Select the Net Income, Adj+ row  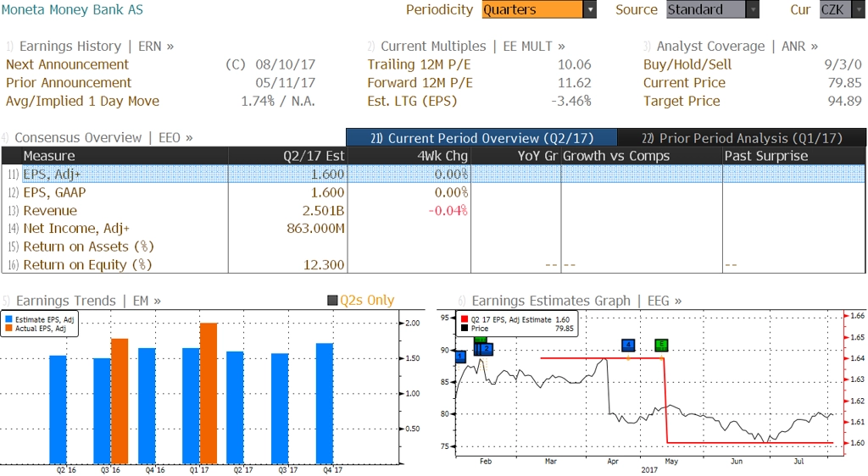pos(433,229)
